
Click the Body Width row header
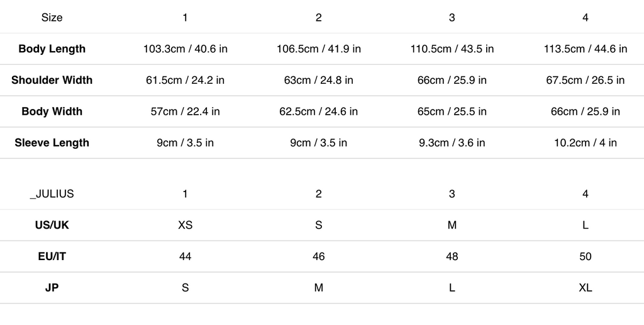pyautogui.click(x=52, y=111)
